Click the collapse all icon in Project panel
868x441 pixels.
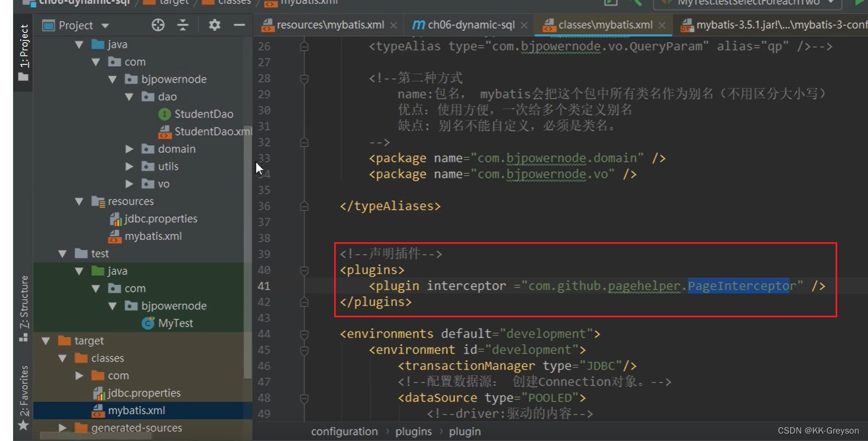click(183, 25)
